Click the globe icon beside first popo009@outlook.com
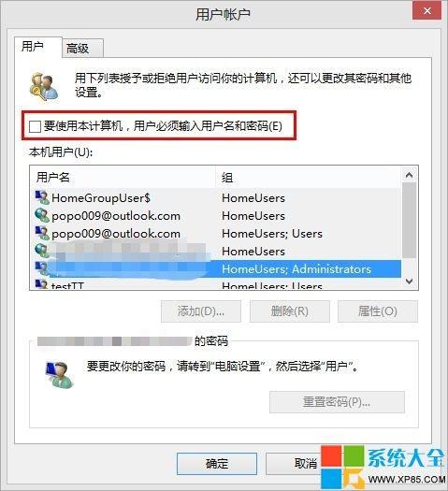 point(42,215)
